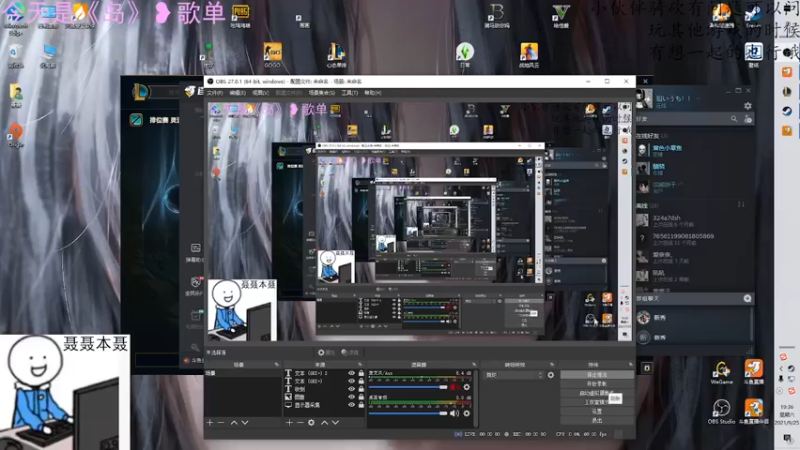Screen dimensions: 800x450
Task: Click mixer panel vertical scrollbar
Action: point(476,398)
